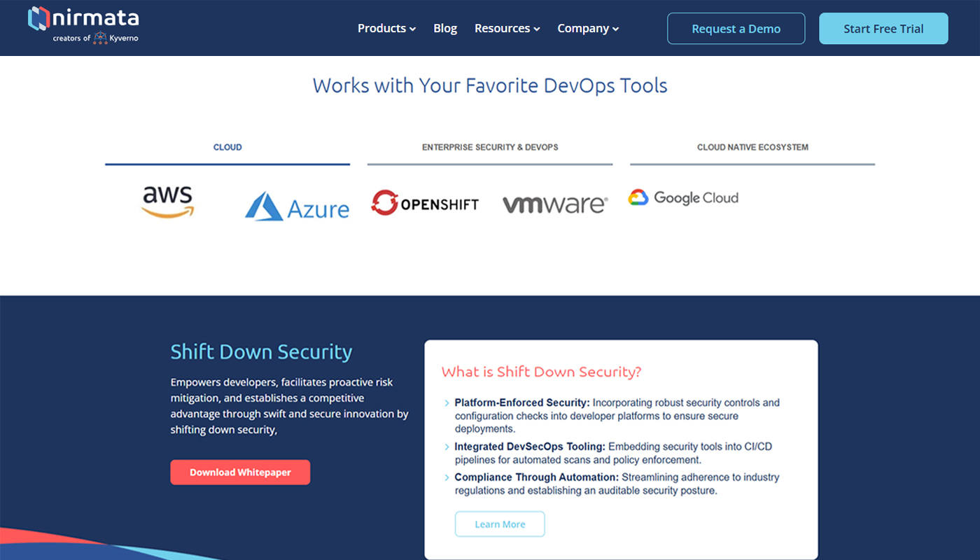Expand the Products dropdown menu
This screenshot has height=560, width=980.
(386, 29)
